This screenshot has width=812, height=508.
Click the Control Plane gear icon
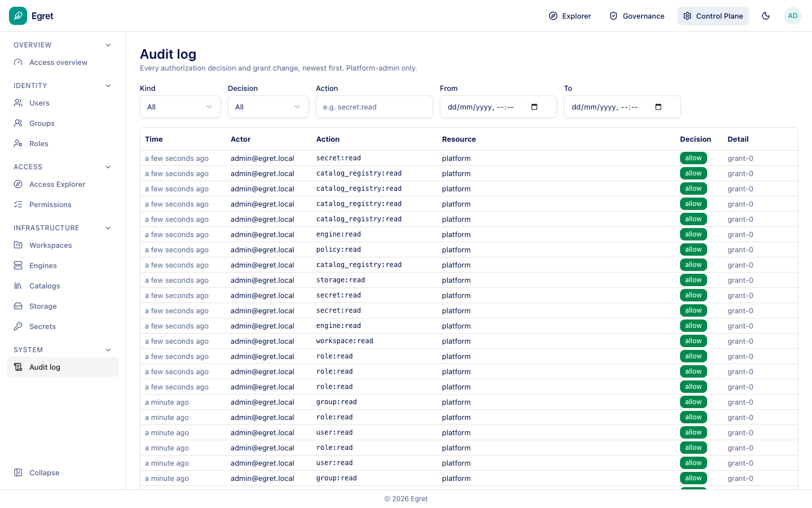coord(687,16)
